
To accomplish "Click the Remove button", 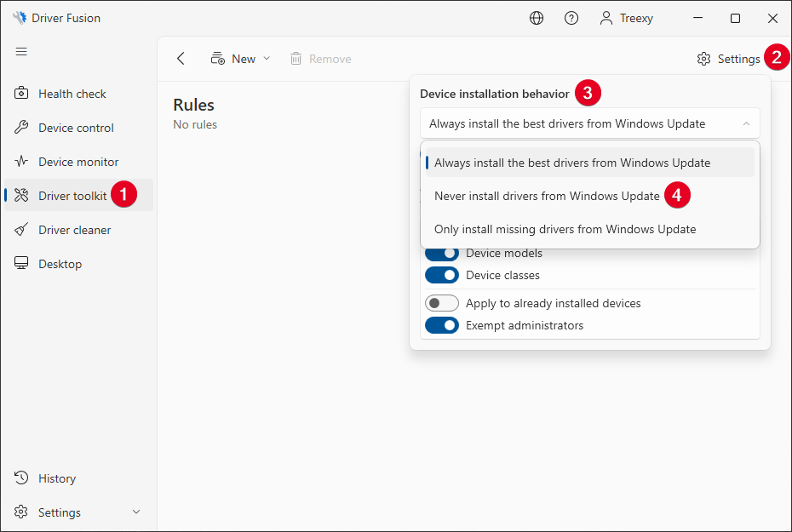I will click(x=321, y=59).
